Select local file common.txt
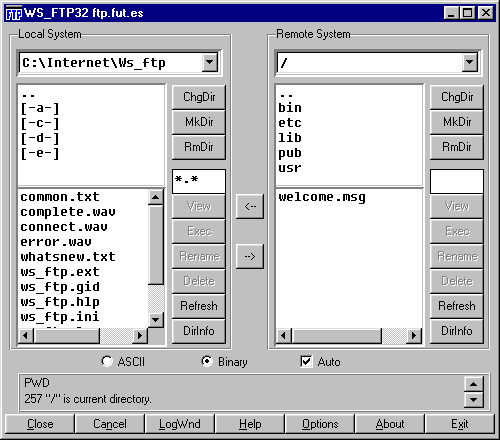Screen dimensions: 500x440 click(60, 197)
